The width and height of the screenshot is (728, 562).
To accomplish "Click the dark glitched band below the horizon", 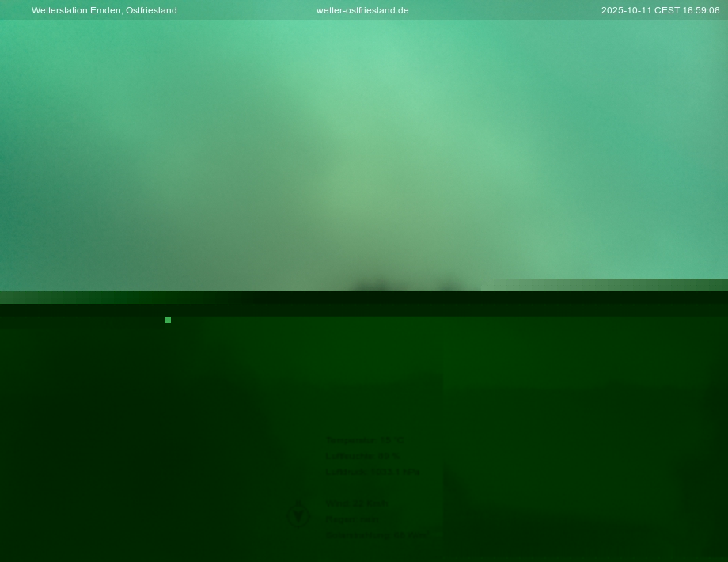I will [x=364, y=305].
